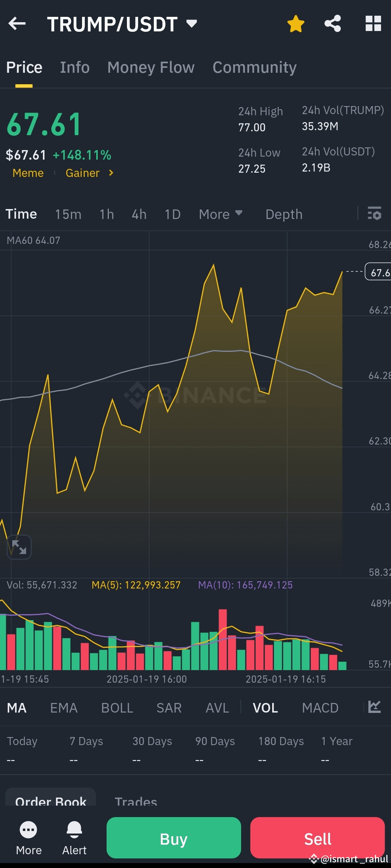Switch chart to 15m interval
This screenshot has width=391, height=868.
(x=68, y=214)
